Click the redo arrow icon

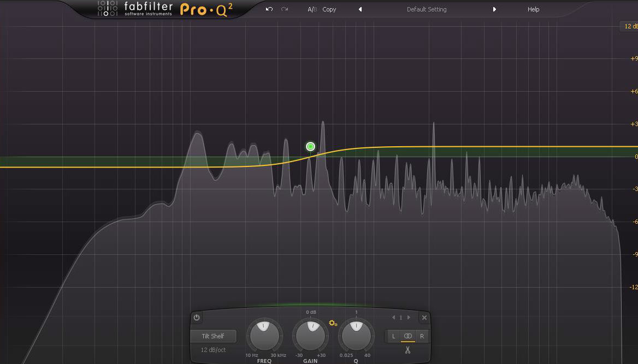[x=285, y=9]
